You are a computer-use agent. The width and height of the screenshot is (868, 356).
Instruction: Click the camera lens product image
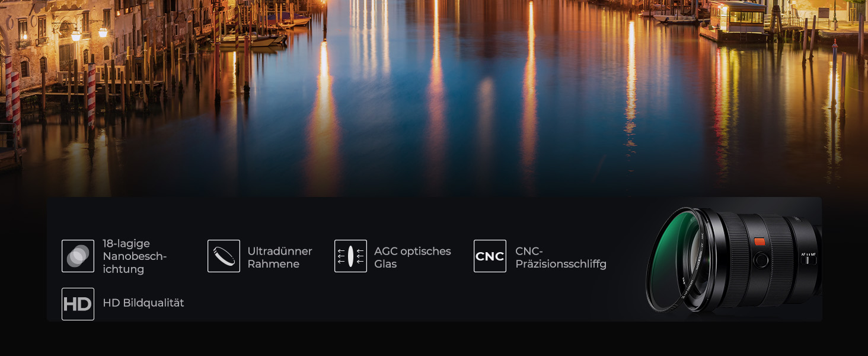click(733, 259)
